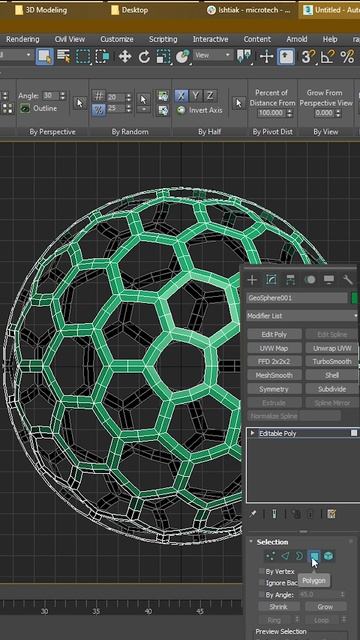This screenshot has height=640, width=360.
Task: Adjust Percent of Distance spinner
Action: coord(289,113)
